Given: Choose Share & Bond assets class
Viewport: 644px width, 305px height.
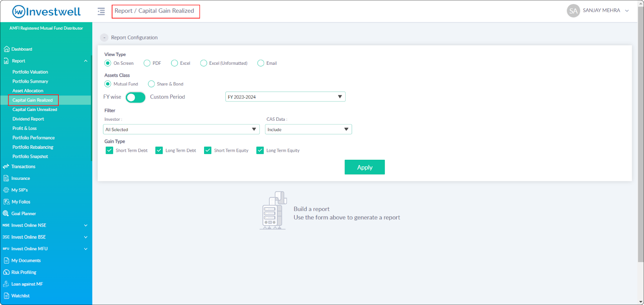Looking at the screenshot, I should coord(151,84).
